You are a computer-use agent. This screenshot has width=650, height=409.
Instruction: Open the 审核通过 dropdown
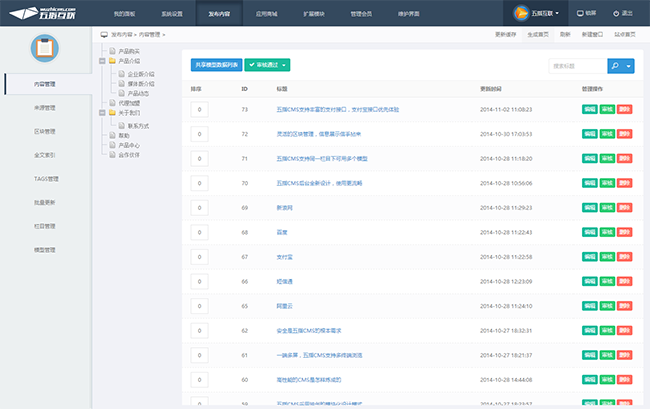pyautogui.click(x=267, y=65)
